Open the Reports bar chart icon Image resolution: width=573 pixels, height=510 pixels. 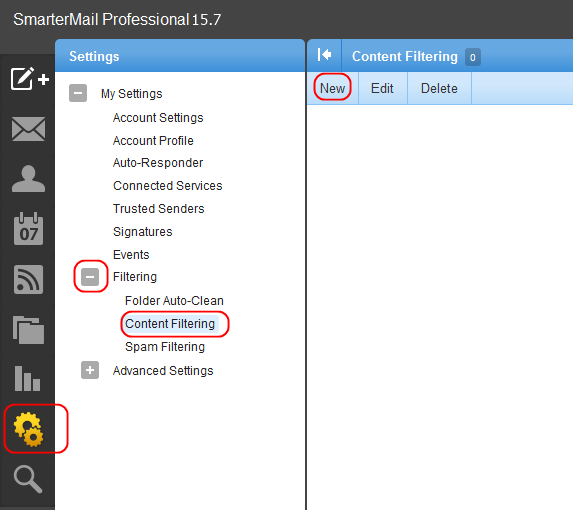(x=27, y=378)
